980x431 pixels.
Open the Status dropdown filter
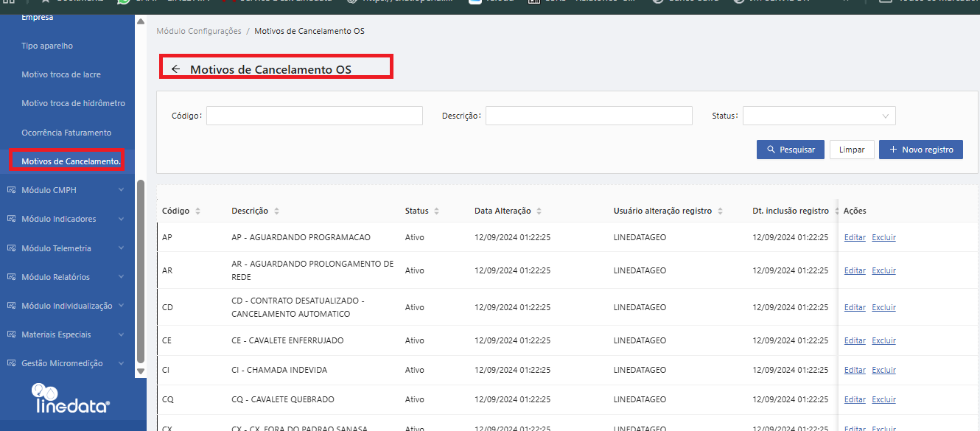coord(819,116)
